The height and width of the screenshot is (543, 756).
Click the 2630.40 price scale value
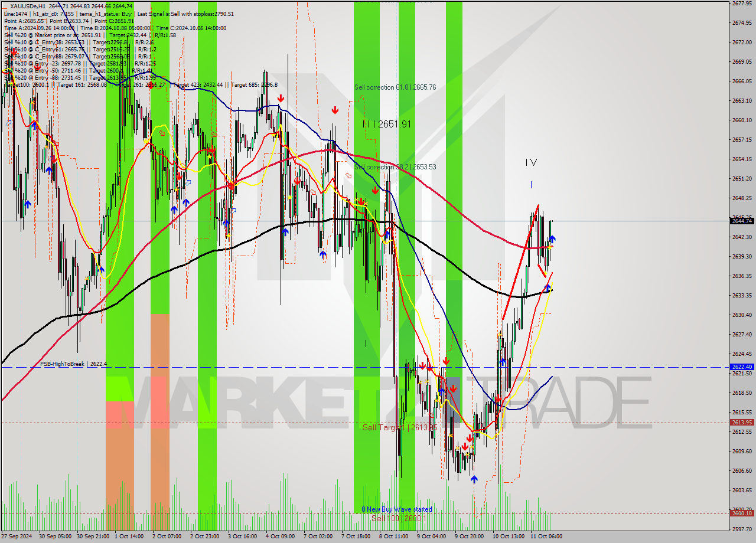[x=742, y=315]
